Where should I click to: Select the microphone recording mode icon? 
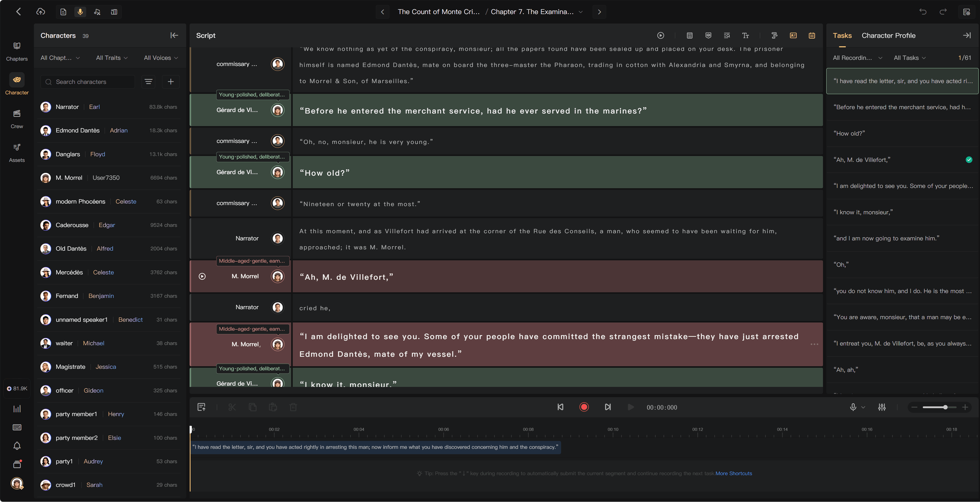click(x=80, y=12)
